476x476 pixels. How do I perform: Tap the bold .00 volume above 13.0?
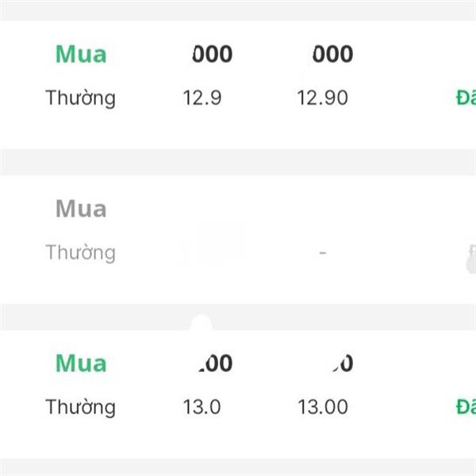click(216, 363)
